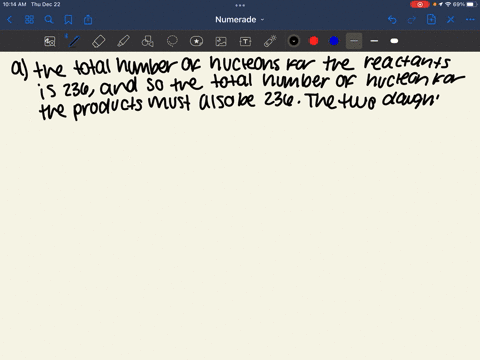
Task: Bookmark the current page
Action: click(x=68, y=20)
